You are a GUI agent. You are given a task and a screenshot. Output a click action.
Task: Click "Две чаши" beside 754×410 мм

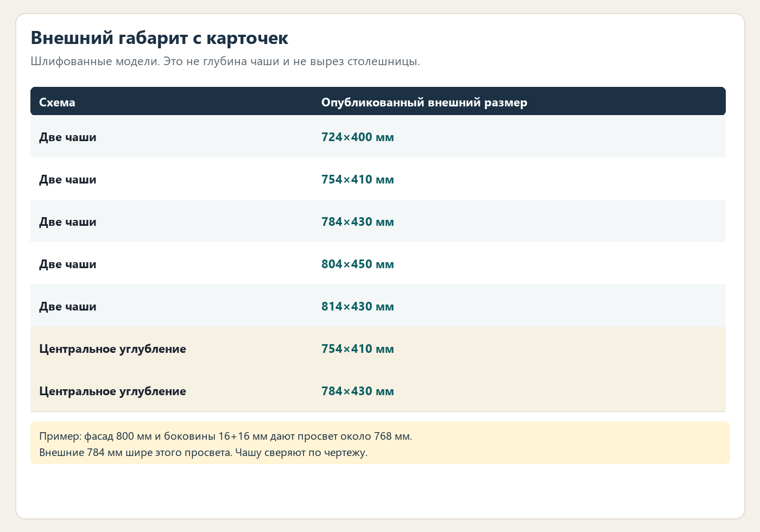(68, 180)
